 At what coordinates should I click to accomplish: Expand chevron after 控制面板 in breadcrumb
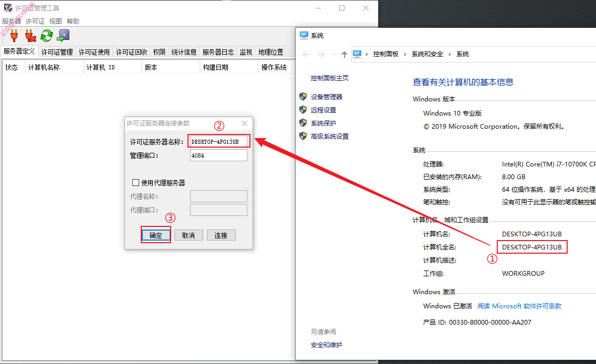coord(405,55)
